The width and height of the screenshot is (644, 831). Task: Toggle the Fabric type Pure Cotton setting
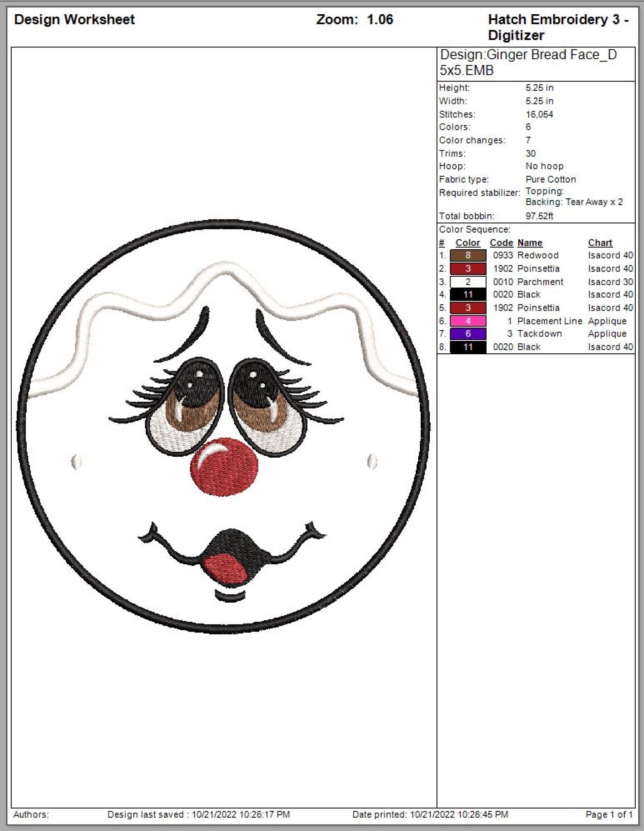coord(550,179)
